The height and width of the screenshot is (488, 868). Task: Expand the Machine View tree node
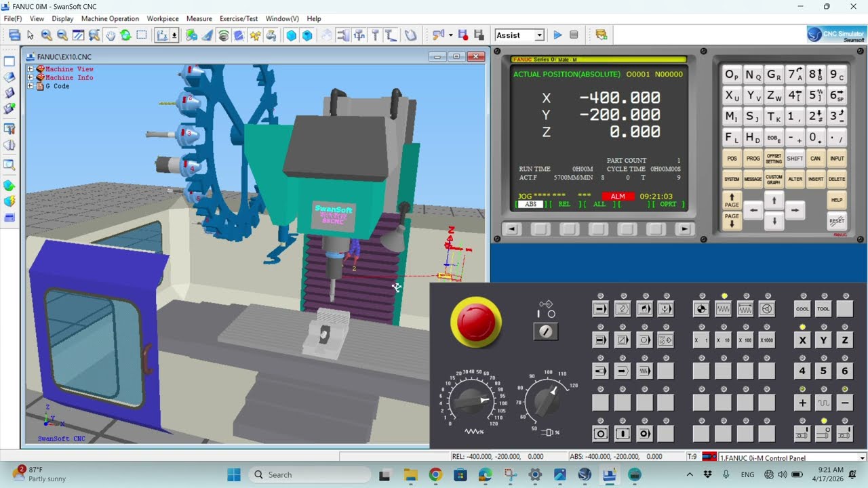[30, 69]
